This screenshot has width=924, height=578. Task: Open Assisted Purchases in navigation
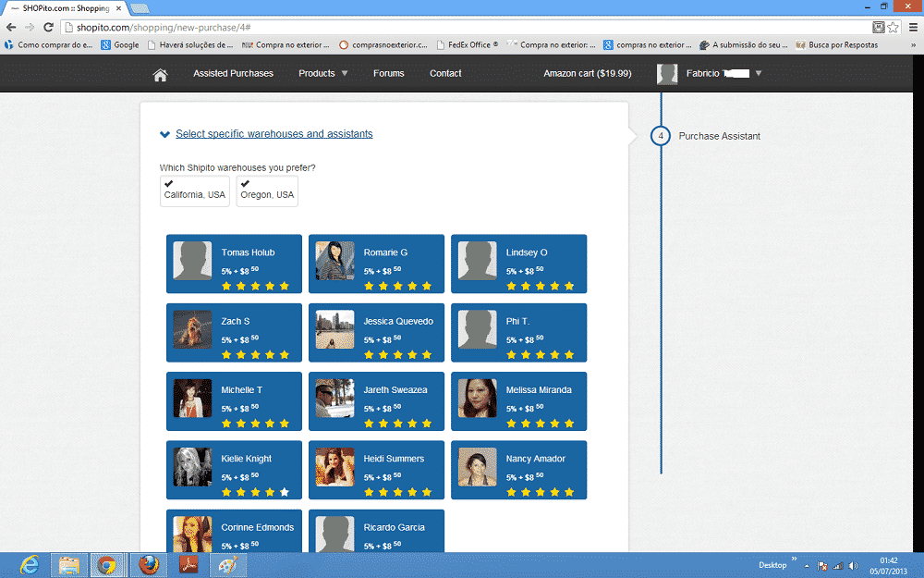[233, 73]
